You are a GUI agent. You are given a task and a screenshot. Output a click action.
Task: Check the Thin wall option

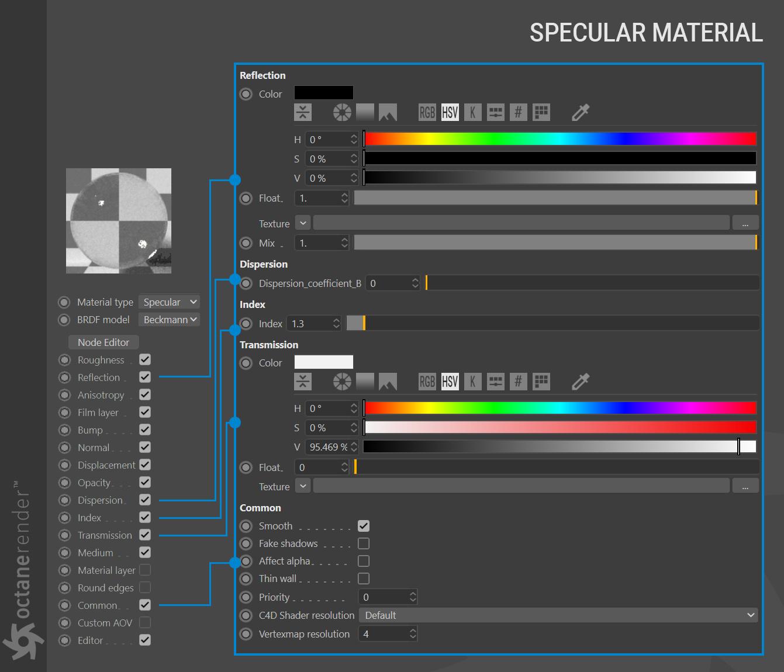[364, 579]
